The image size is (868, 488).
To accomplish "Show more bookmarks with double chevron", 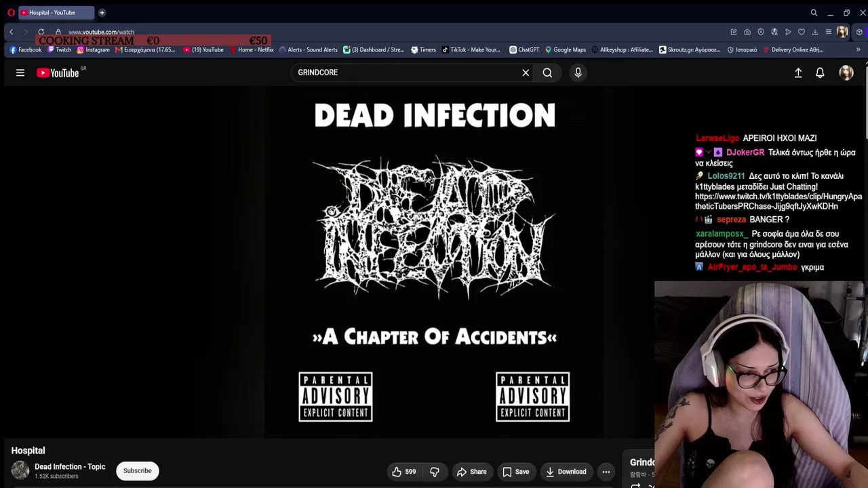I will [x=858, y=49].
